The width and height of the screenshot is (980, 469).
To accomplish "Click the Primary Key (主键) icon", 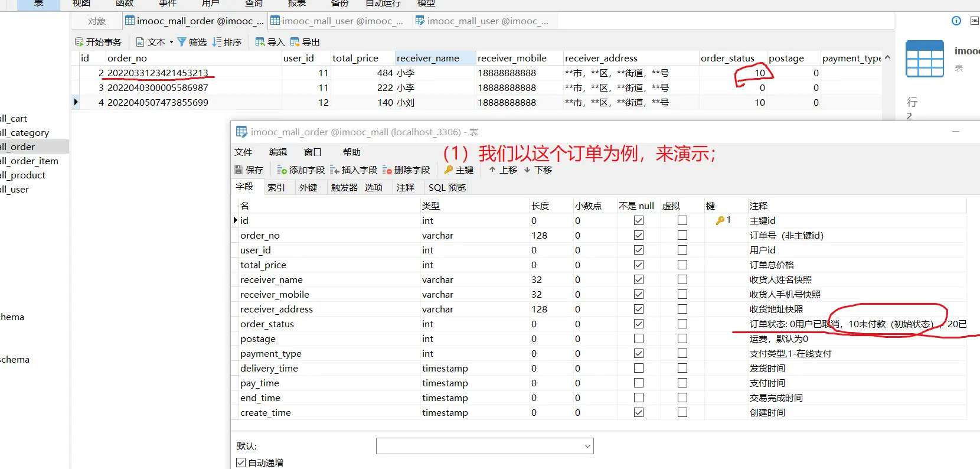I will (449, 170).
